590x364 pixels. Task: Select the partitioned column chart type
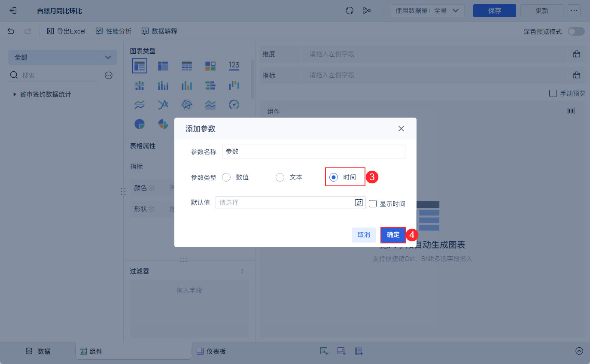tap(140, 85)
